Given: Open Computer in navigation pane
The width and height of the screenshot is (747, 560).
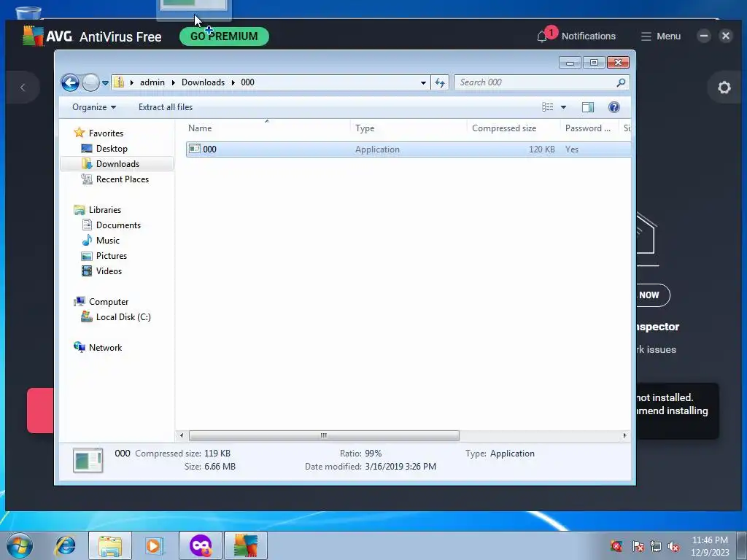Looking at the screenshot, I should [x=109, y=302].
